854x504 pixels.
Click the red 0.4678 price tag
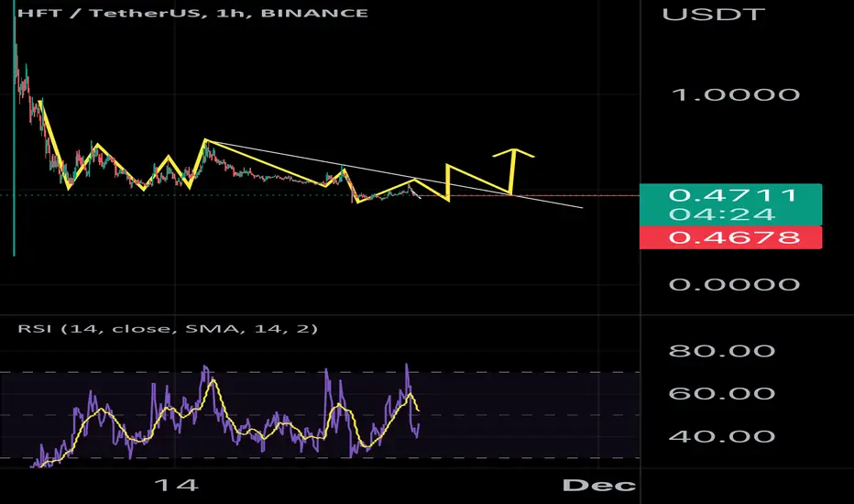click(730, 237)
